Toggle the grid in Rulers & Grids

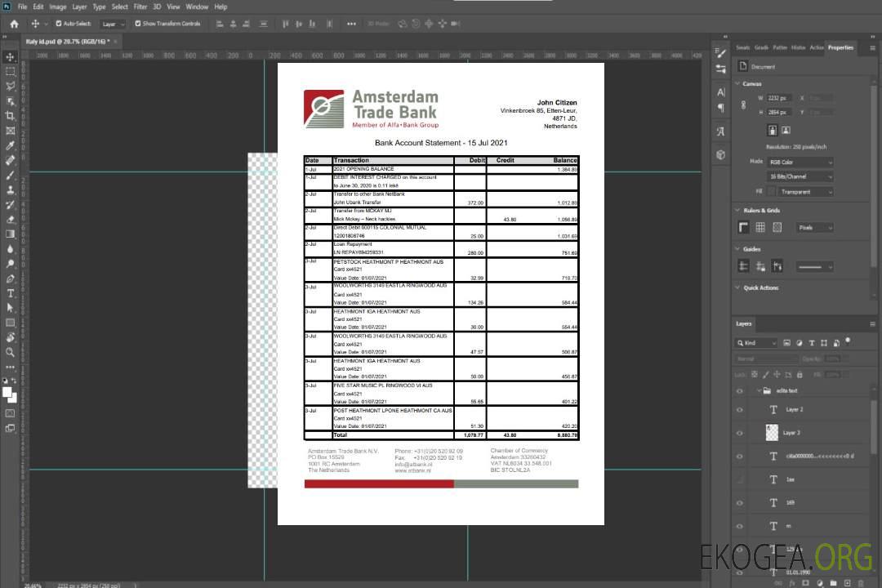(760, 227)
